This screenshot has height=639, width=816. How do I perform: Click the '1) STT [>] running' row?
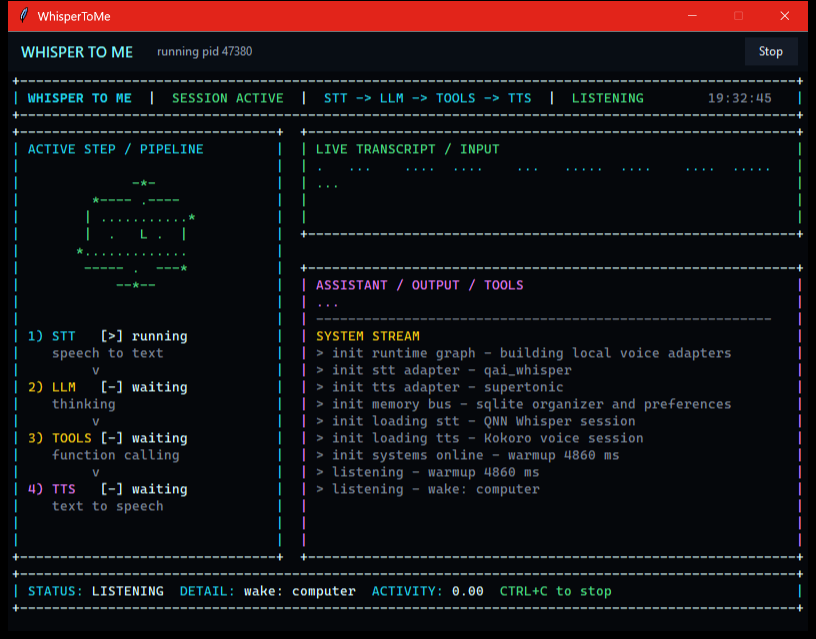point(108,336)
